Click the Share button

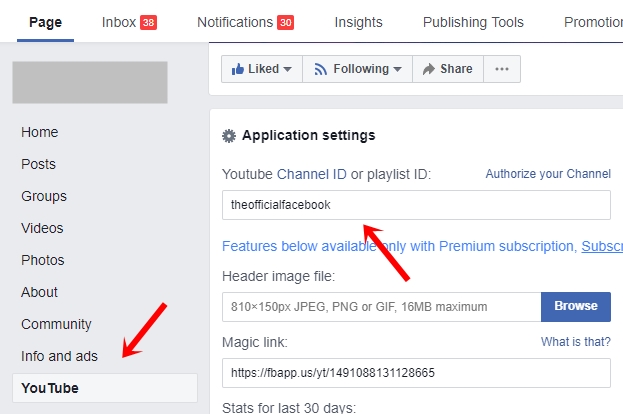click(448, 69)
